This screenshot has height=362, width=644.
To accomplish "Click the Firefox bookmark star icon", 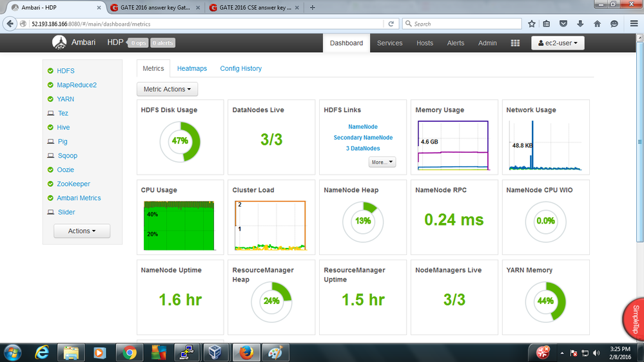I will pyautogui.click(x=532, y=24).
